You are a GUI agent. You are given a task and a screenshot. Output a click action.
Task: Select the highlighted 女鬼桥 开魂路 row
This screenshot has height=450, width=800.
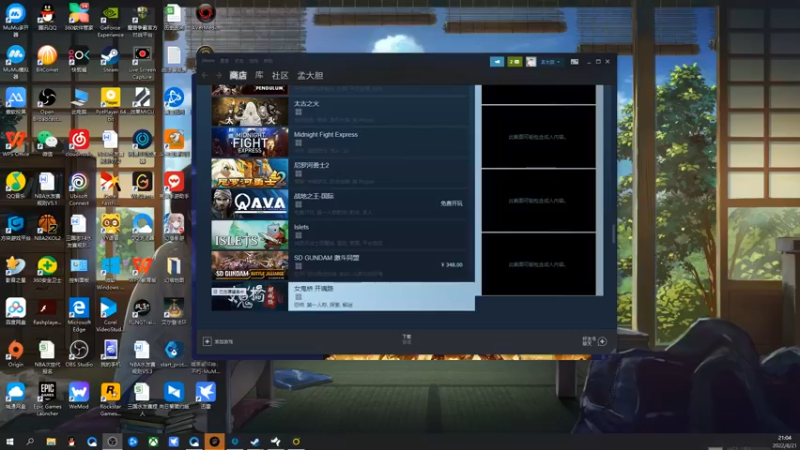pos(343,296)
